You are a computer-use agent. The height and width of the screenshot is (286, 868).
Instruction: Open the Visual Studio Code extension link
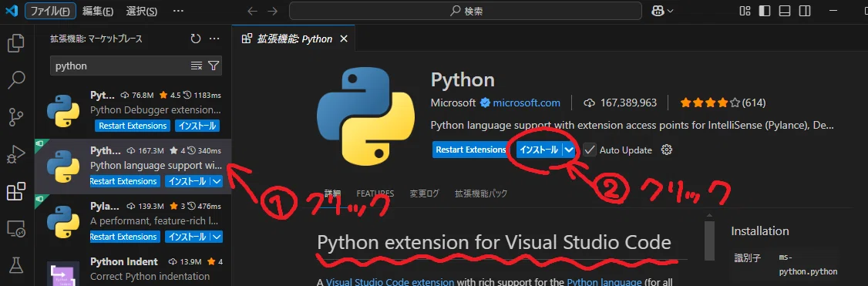[389, 281]
